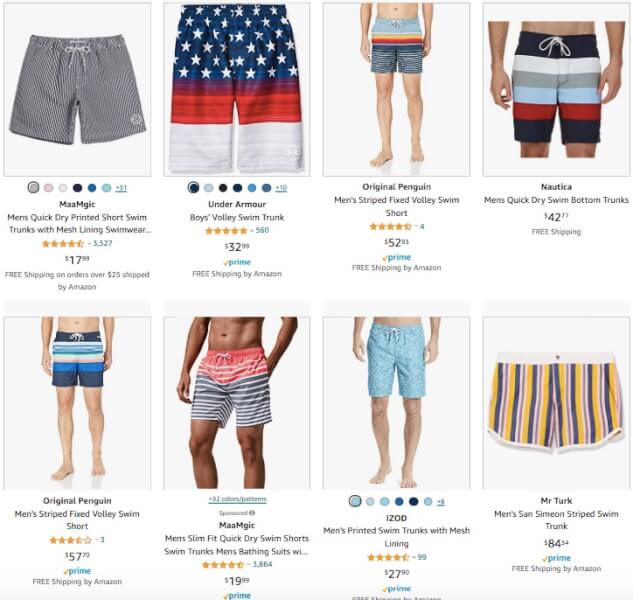View the 560 reviews for Under Armour

point(262,230)
